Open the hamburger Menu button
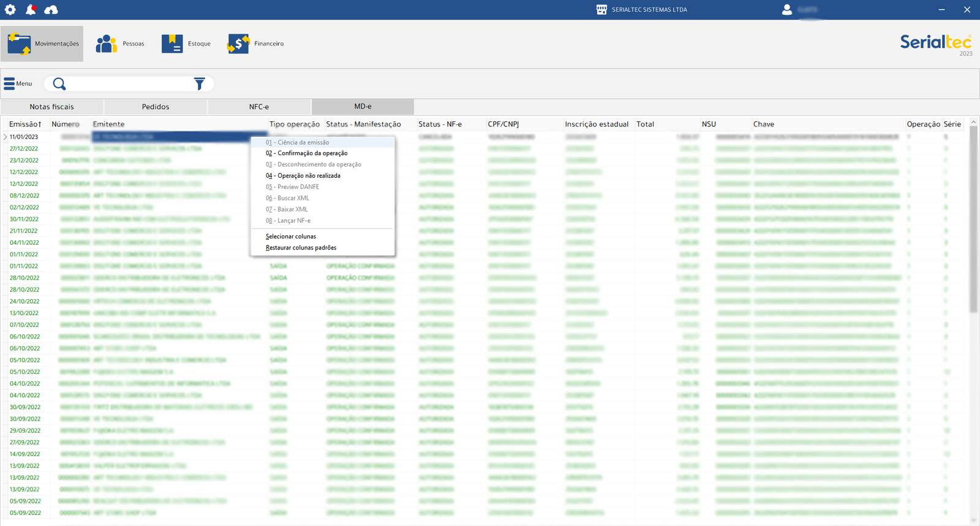This screenshot has height=526, width=980. coord(18,83)
